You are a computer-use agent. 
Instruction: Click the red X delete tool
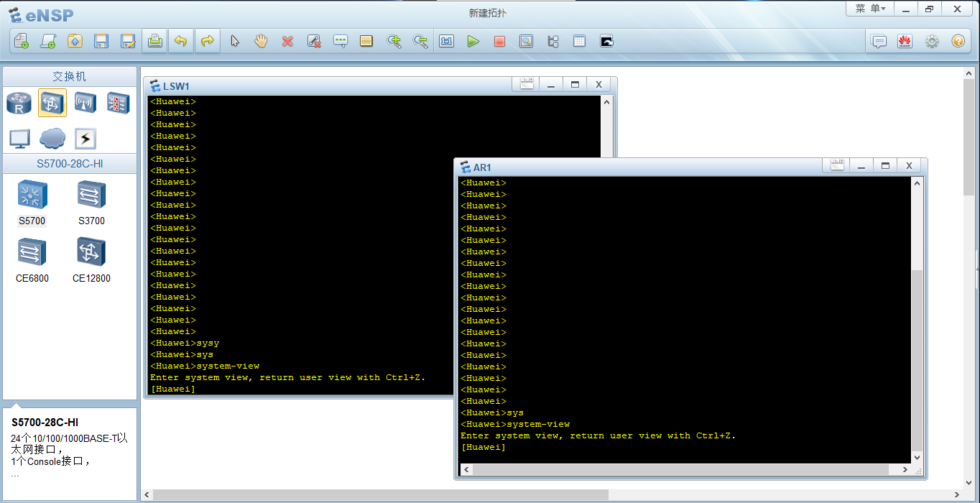(287, 42)
